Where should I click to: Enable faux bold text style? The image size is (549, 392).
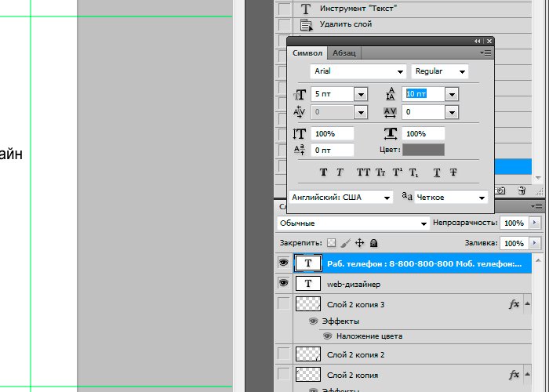[323, 172]
